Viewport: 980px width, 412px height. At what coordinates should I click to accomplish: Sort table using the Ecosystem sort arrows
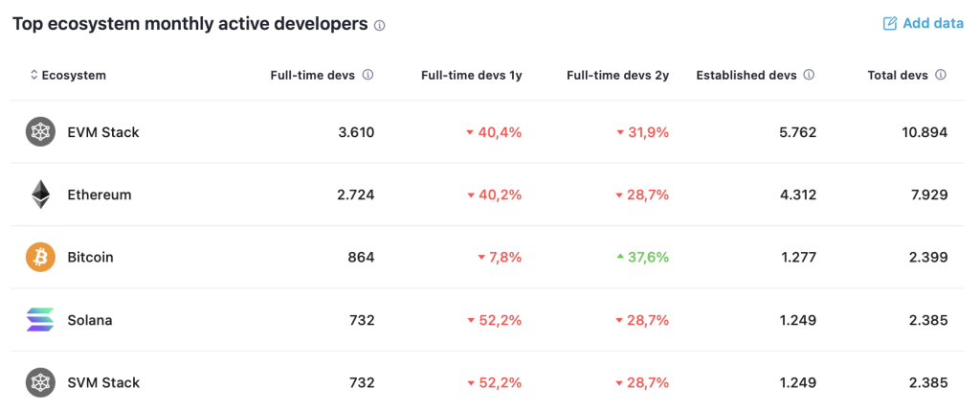pyautogui.click(x=33, y=75)
